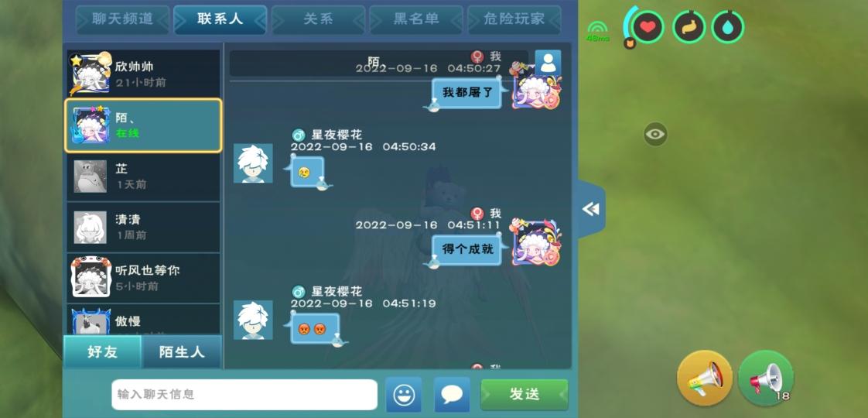
Task: Select contact 欣帅帅 in the list
Action: (x=143, y=74)
